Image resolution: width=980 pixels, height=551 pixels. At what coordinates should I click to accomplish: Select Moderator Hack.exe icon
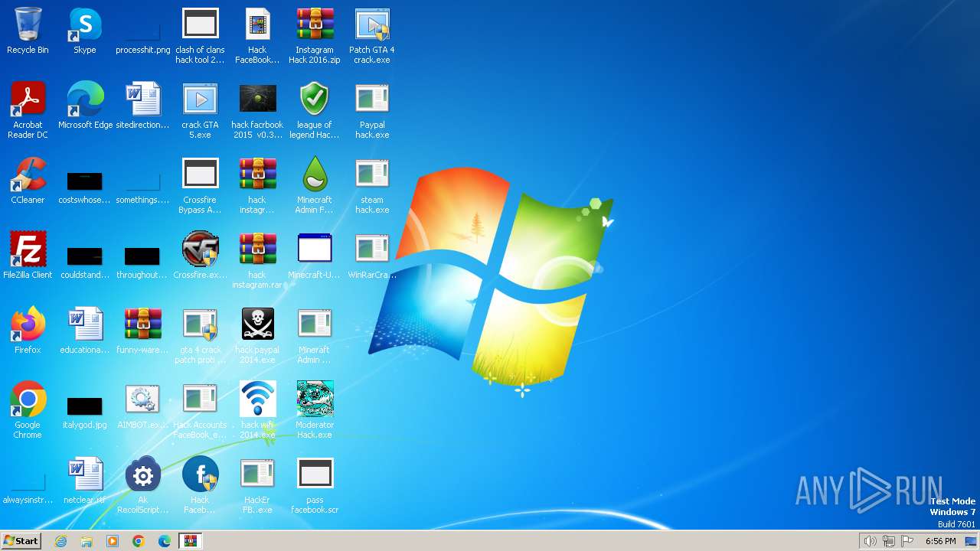pyautogui.click(x=315, y=399)
